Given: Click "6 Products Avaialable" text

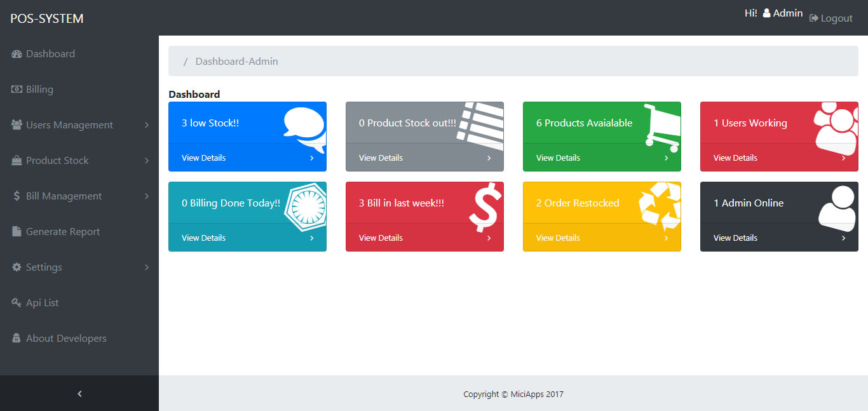Looking at the screenshot, I should pyautogui.click(x=584, y=123).
